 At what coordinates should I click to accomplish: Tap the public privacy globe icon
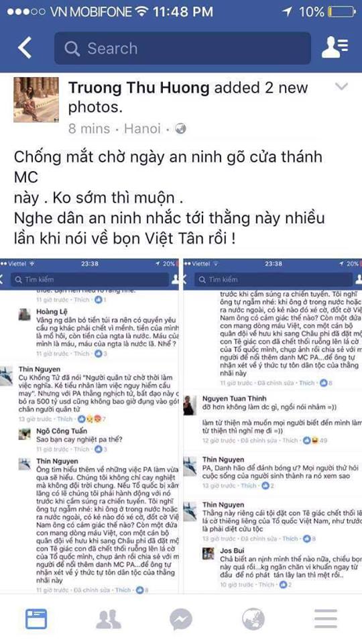[180, 129]
